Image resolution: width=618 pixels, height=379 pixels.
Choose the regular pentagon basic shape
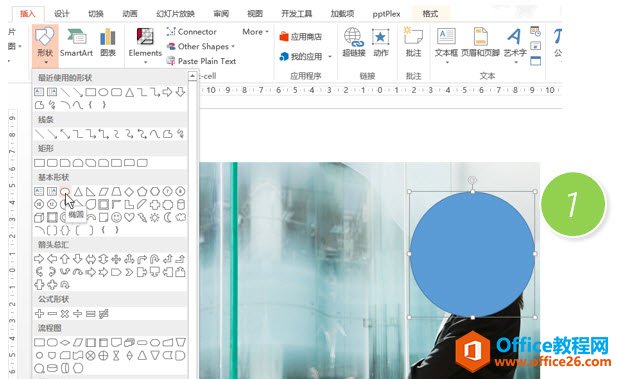[142, 191]
